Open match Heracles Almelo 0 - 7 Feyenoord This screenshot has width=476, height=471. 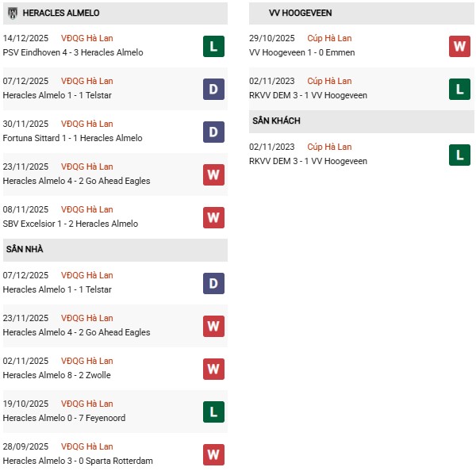[x=64, y=418]
